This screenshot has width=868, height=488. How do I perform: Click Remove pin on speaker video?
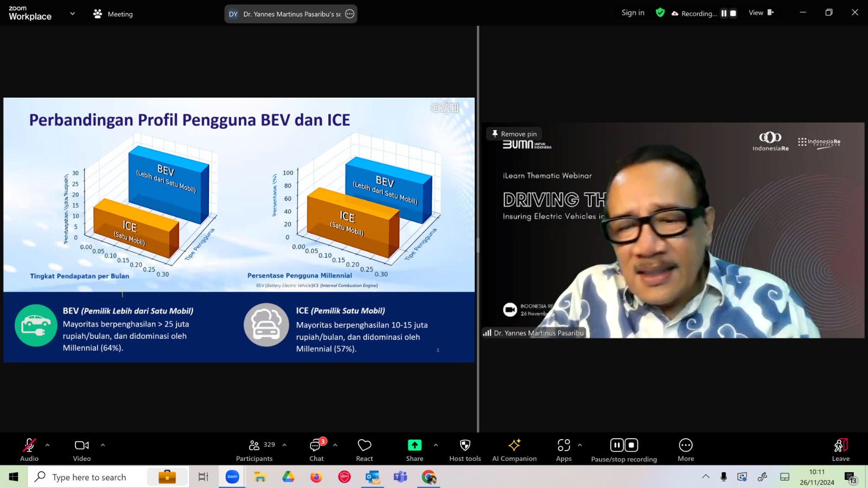point(514,134)
